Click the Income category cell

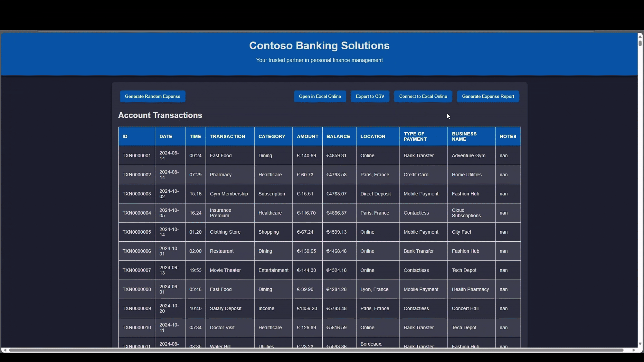[x=273, y=308]
